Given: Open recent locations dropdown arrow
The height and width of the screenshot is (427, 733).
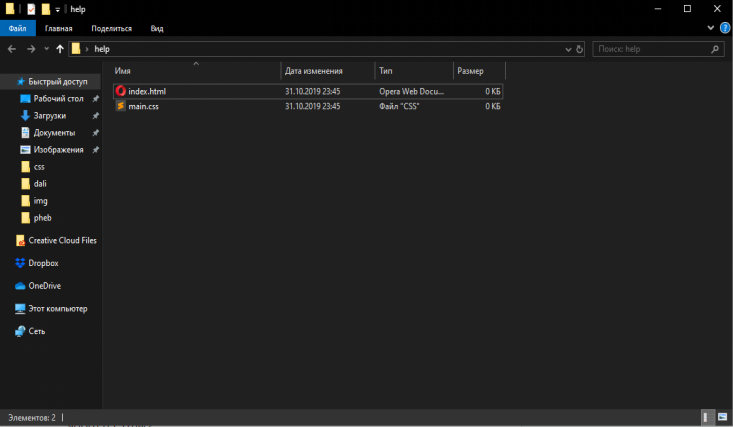Looking at the screenshot, I should pyautogui.click(x=46, y=49).
